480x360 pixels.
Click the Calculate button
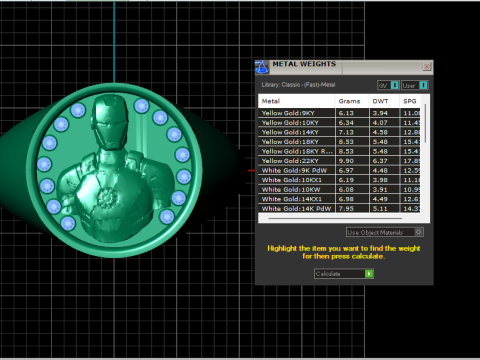coord(344,274)
